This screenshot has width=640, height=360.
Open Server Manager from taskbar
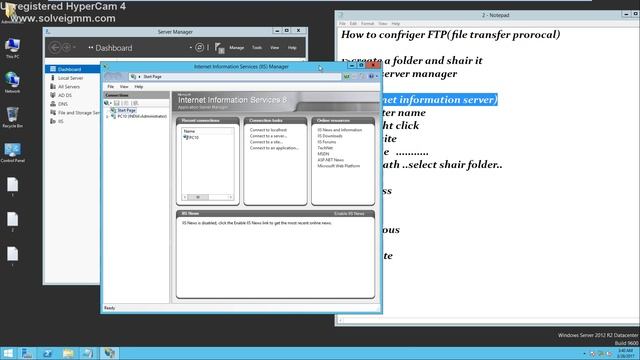click(27, 353)
